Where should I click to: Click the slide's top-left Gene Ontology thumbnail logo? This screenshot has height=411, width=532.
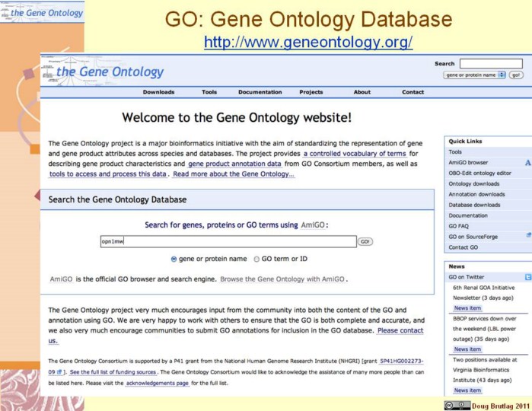pos(42,12)
